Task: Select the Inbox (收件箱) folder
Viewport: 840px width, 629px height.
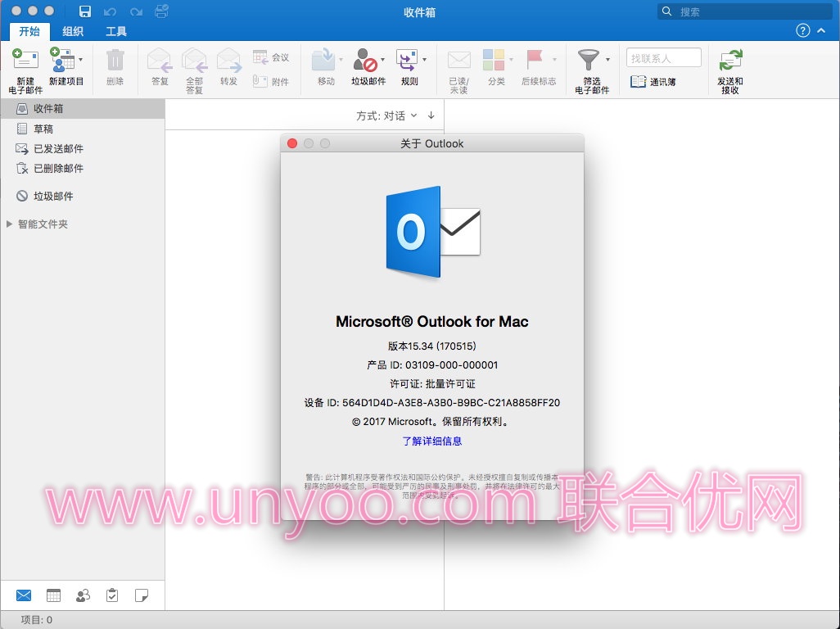Action: 83,109
